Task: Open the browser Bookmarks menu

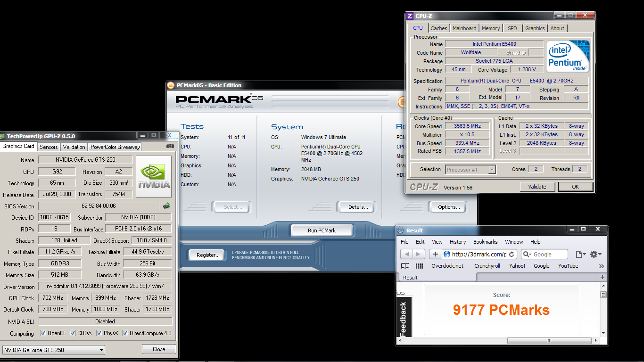Action: tap(486, 242)
